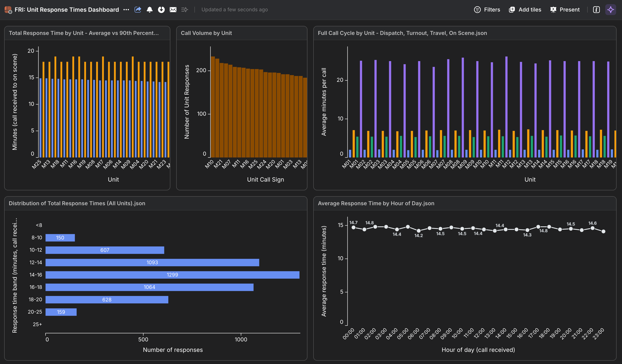Image resolution: width=622 pixels, height=364 pixels.
Task: Open the Filters panel
Action: point(487,10)
